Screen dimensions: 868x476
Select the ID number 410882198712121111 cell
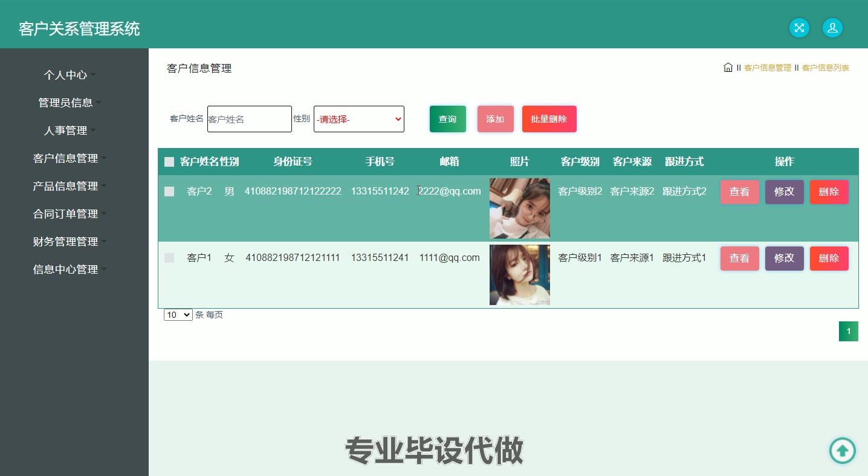click(293, 258)
